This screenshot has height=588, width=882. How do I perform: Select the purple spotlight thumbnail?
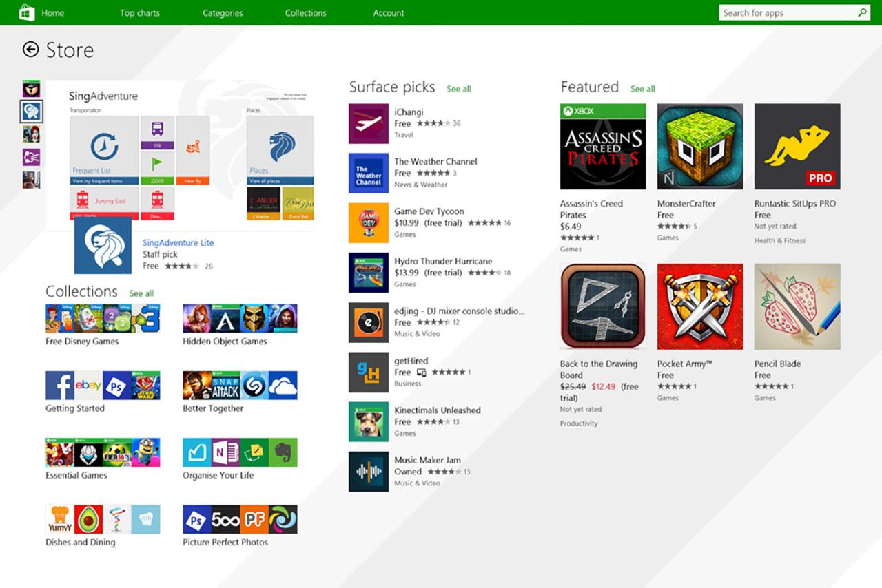pyautogui.click(x=31, y=157)
